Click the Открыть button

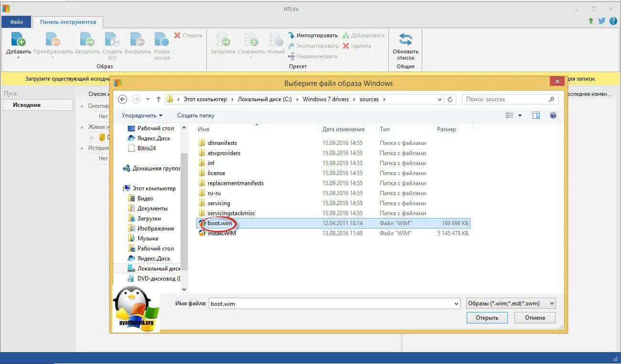[487, 318]
